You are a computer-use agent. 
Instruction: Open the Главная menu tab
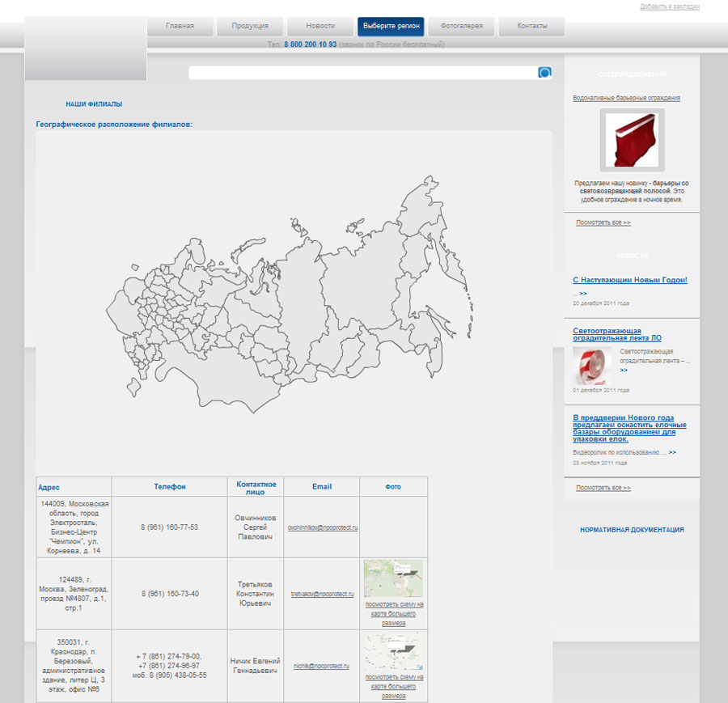pos(180,26)
